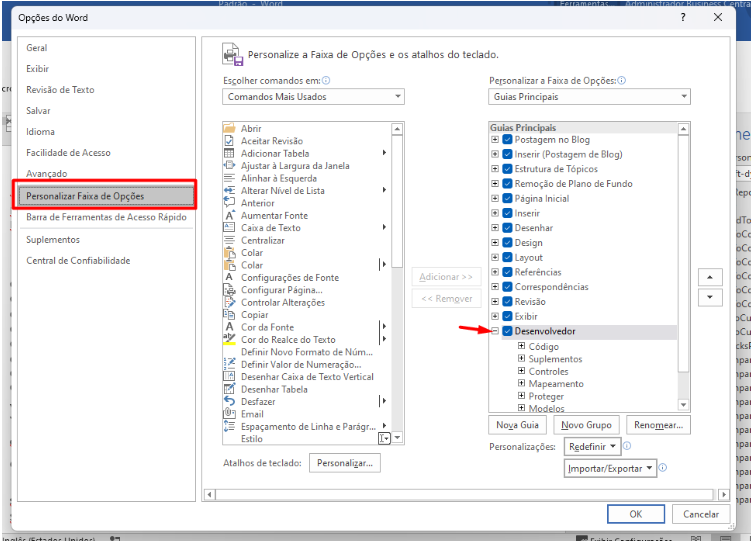This screenshot has width=756, height=541.
Task: Click the Espaçamento de Linha e Parágrafo icon
Action: (x=230, y=426)
